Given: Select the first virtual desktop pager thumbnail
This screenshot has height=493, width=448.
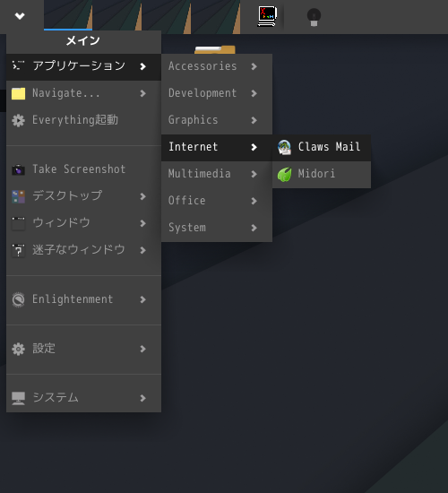Looking at the screenshot, I should point(68,15).
